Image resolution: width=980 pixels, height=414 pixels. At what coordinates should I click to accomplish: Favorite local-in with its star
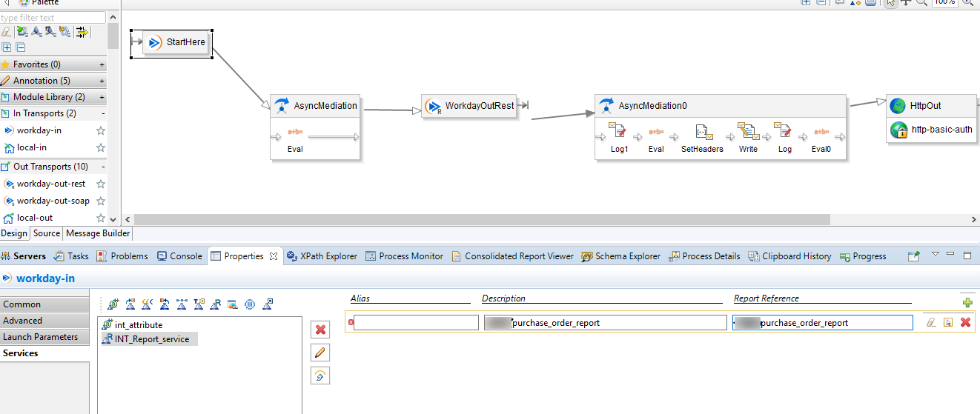(101, 147)
